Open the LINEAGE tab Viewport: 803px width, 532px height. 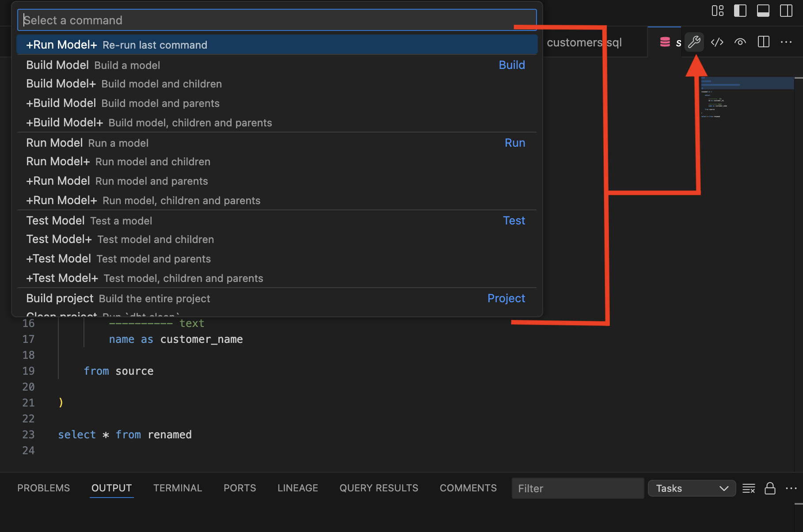pos(297,488)
